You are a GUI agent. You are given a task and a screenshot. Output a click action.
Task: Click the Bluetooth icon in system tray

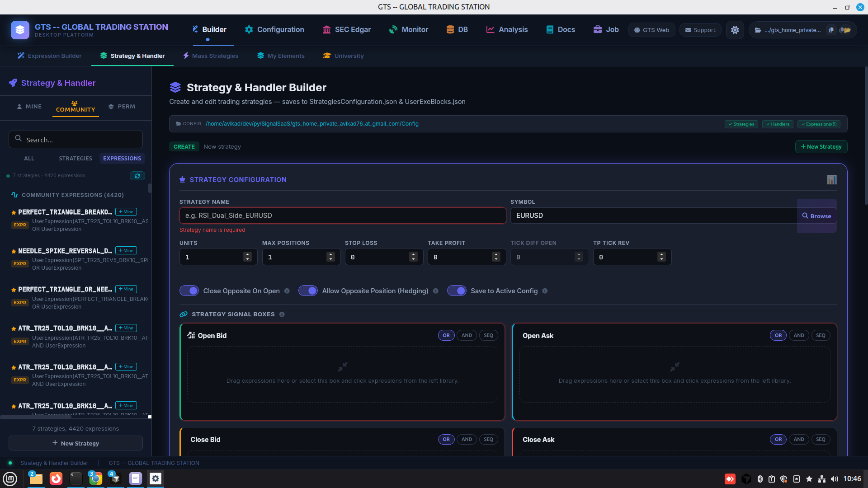pos(760,479)
